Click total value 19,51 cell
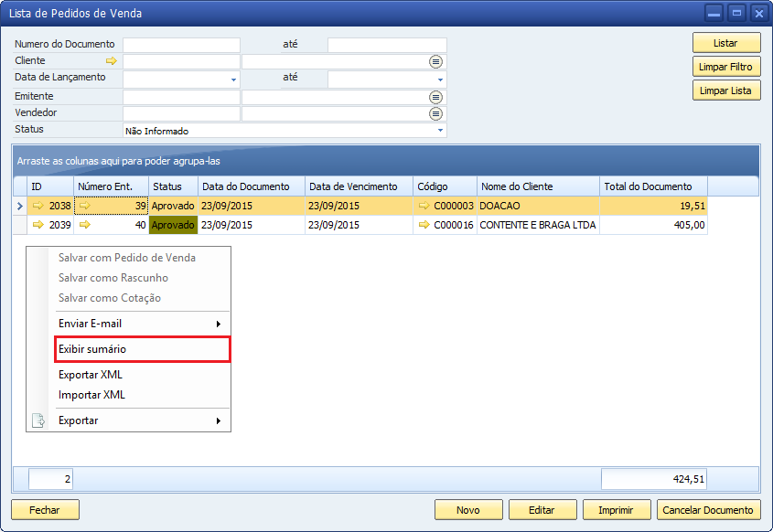Viewport: 773px width, 532px height. 654,206
